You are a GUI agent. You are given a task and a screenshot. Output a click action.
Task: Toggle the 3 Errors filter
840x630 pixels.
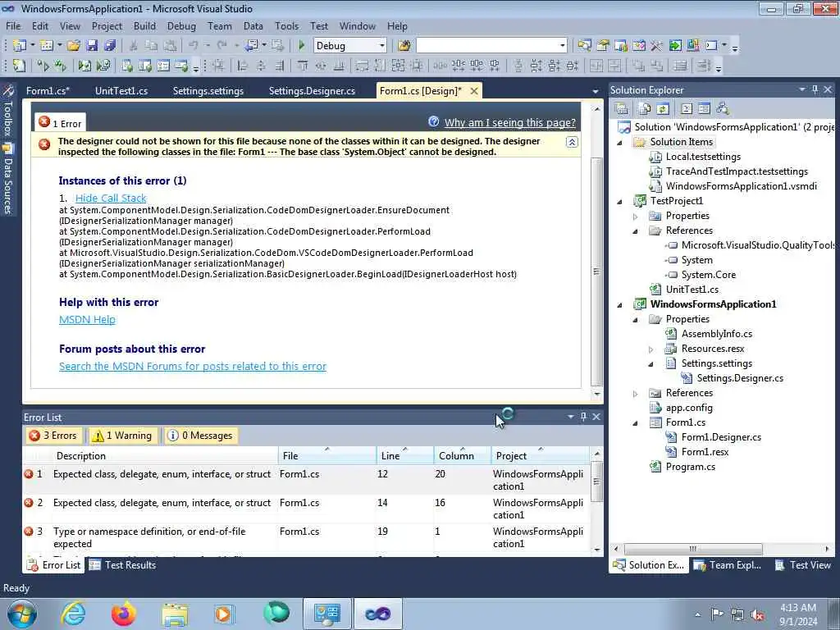click(53, 436)
